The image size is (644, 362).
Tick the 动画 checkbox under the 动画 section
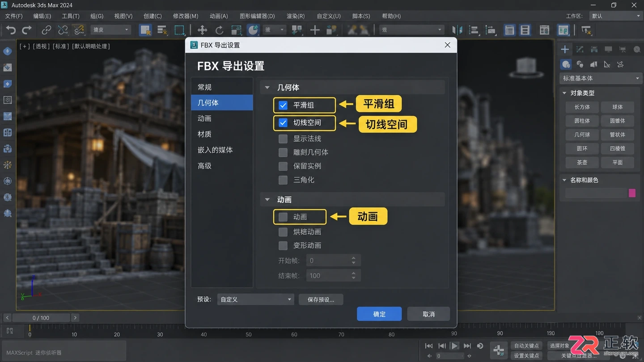283,217
